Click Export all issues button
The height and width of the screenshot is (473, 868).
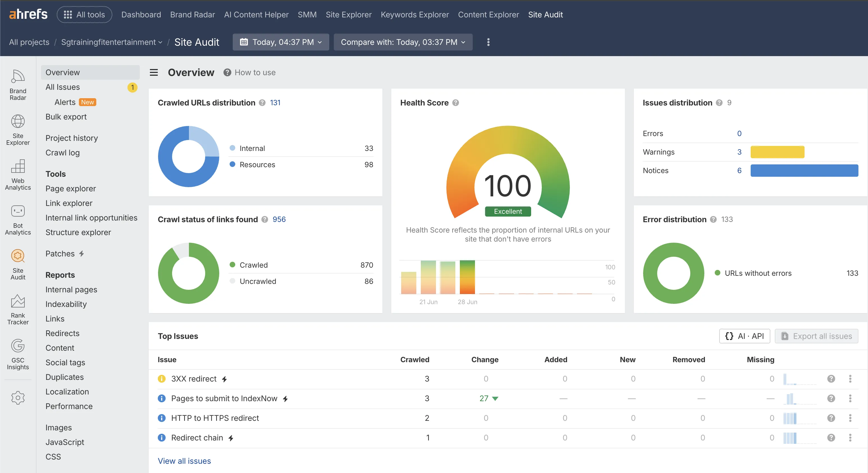(816, 336)
